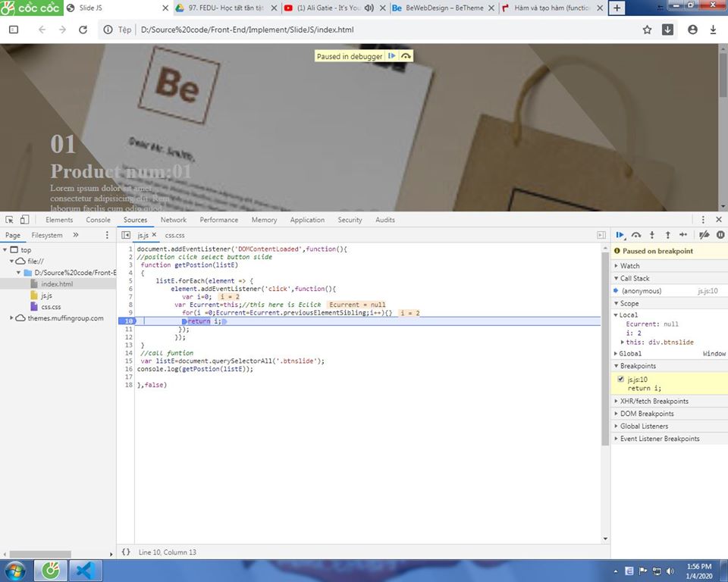The image size is (728, 582).
Task: Click the Step into next function call icon
Action: coord(651,235)
